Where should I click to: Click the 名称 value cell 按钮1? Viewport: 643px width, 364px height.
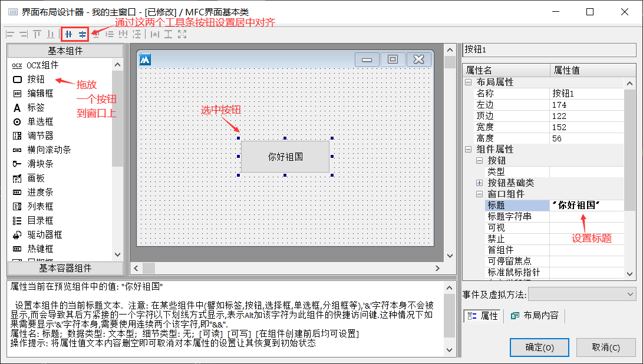[586, 94]
